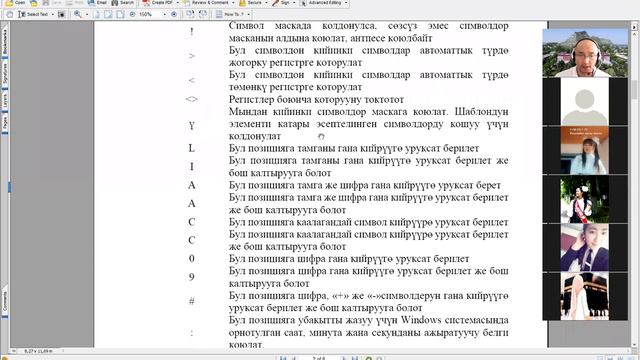
Task: Click the presenter's video thumbnail with headphones
Action: tap(585, 53)
